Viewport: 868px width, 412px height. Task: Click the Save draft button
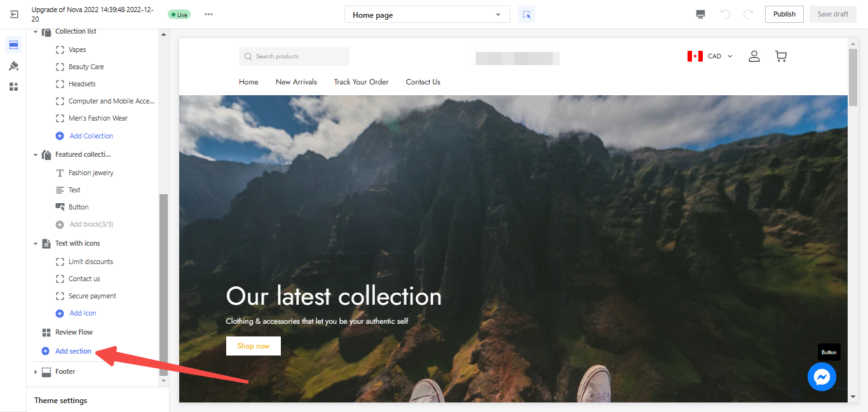[x=832, y=15]
